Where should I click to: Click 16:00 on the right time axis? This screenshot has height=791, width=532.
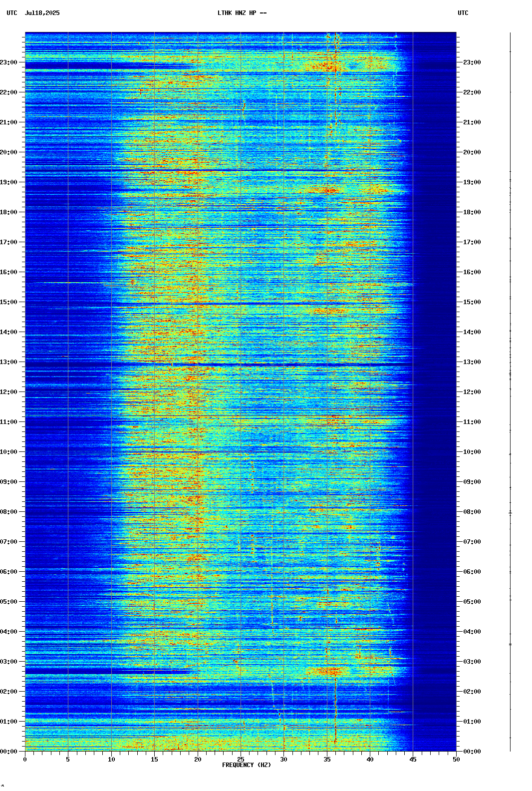[x=472, y=272]
